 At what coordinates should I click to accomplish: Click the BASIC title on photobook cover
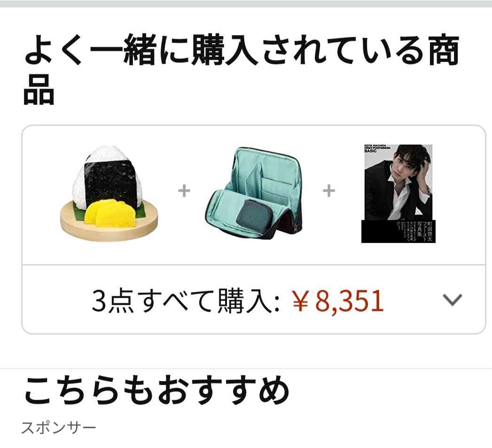point(370,151)
